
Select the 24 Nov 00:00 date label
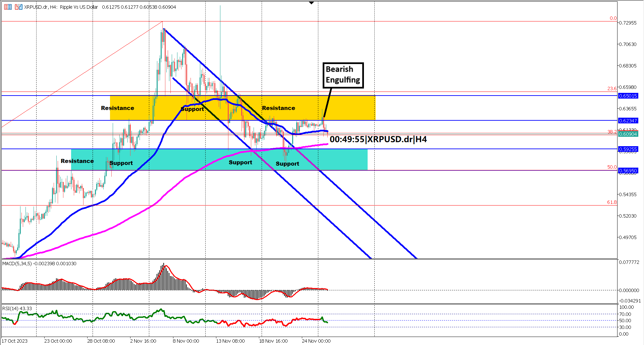click(316, 341)
